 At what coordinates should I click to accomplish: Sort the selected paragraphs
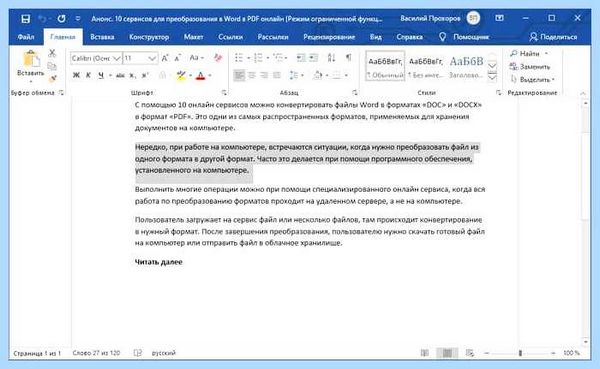coord(331,58)
